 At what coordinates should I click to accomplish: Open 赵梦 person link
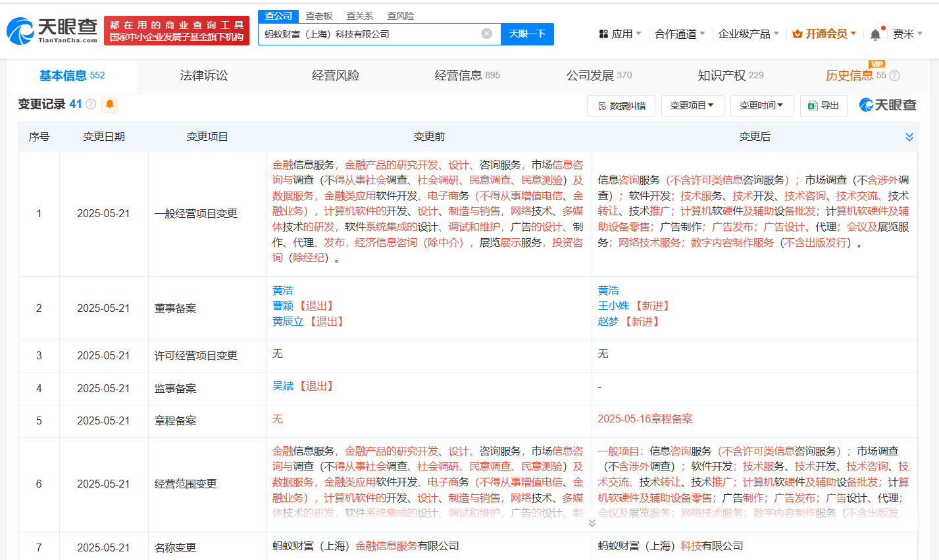pyautogui.click(x=608, y=322)
